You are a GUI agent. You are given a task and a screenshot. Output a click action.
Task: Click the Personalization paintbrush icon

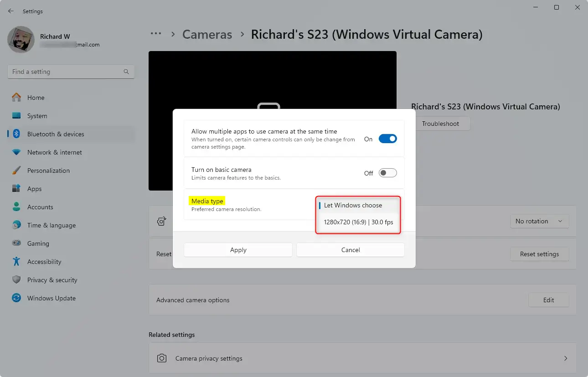coord(16,170)
